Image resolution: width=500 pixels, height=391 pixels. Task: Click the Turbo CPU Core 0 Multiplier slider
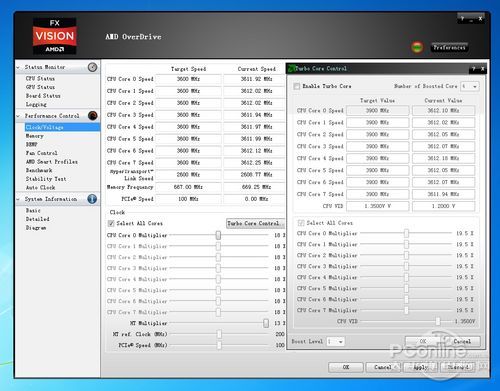406,233
